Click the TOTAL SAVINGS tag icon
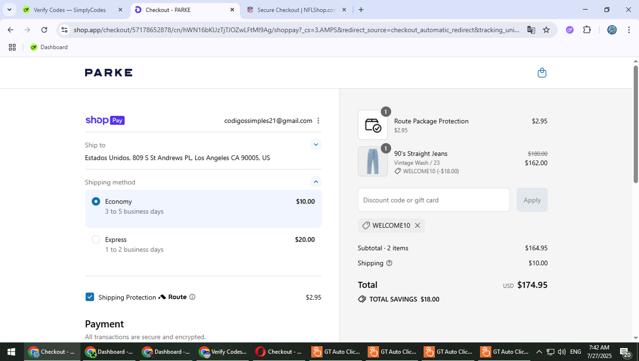639x361 pixels. 361,299
